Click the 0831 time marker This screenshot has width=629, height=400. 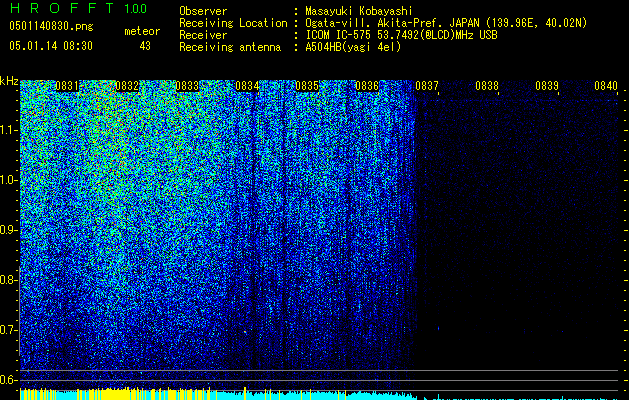(67, 86)
